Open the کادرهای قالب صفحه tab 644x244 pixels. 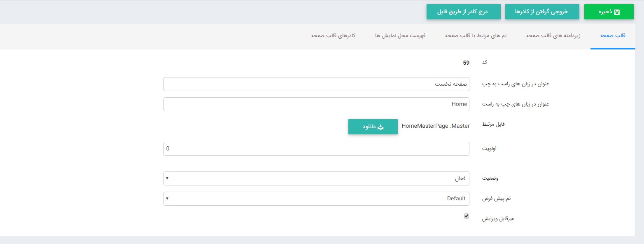click(x=333, y=36)
